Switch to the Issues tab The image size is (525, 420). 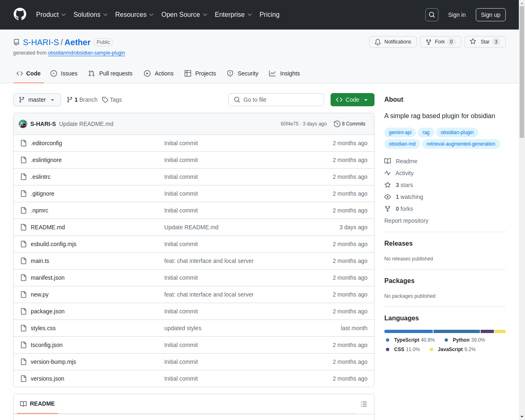(64, 73)
